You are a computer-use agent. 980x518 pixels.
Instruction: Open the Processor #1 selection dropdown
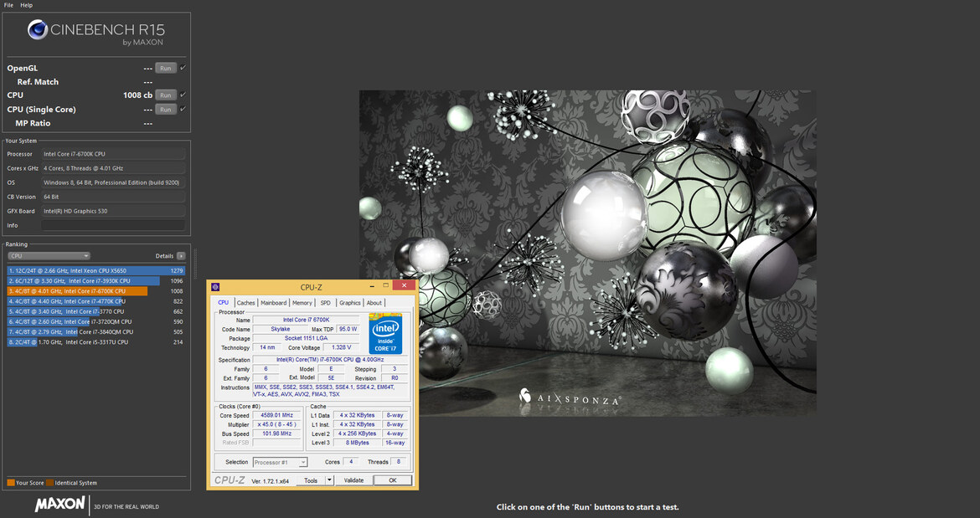click(280, 463)
